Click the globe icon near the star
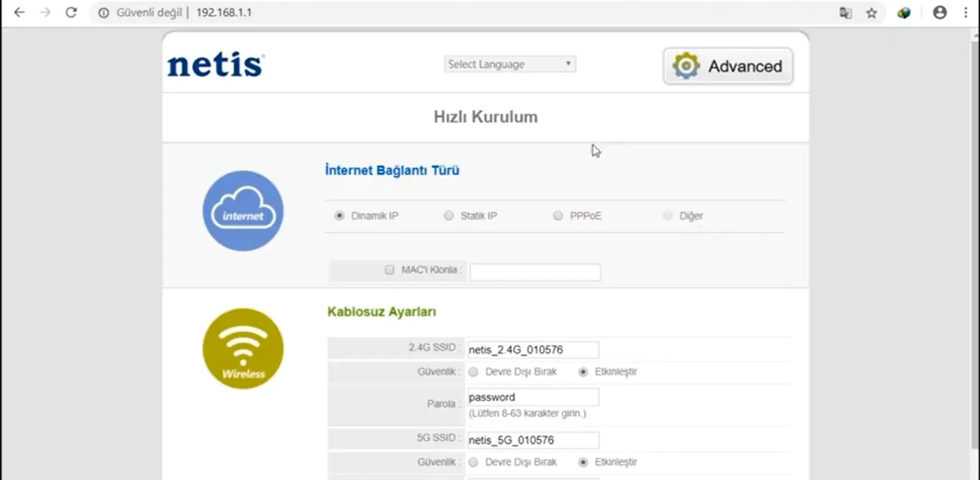This screenshot has height=480, width=980. click(903, 12)
